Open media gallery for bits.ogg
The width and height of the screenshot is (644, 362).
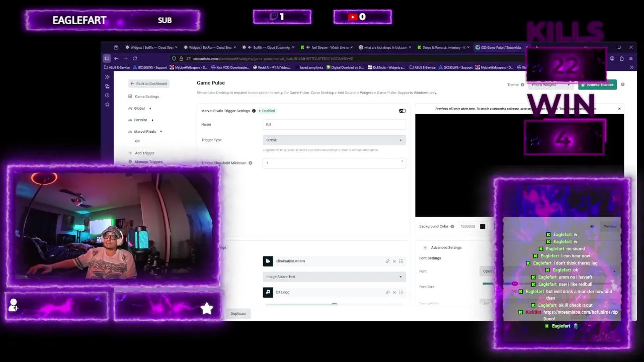coord(401,292)
